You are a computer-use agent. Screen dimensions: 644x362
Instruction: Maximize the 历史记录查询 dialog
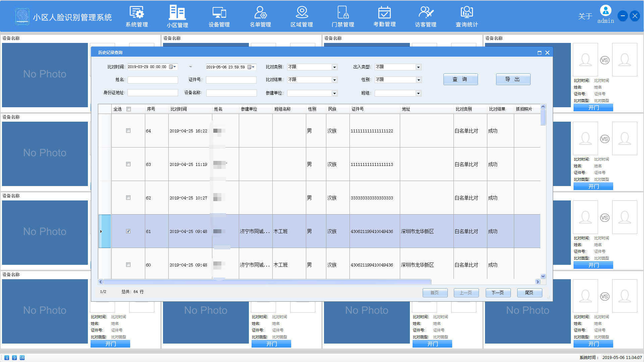[x=539, y=53]
